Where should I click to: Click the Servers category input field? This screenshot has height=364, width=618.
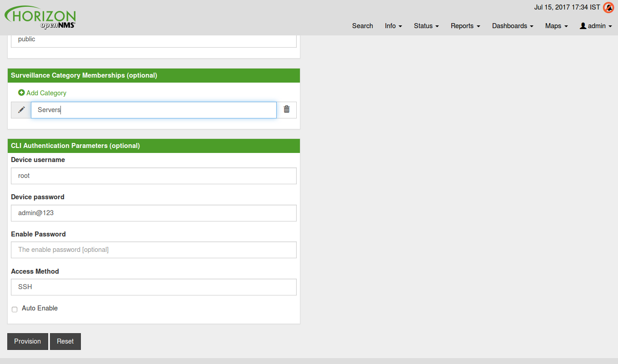(x=154, y=110)
